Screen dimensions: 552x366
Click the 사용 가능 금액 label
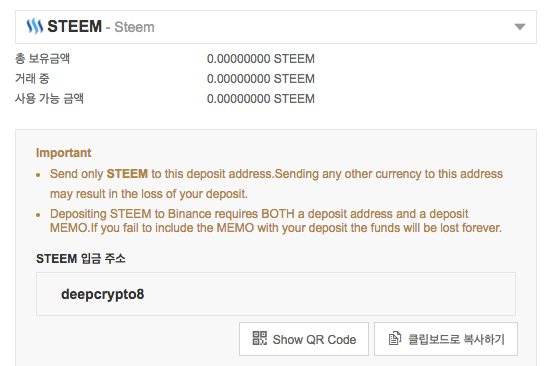pos(49,99)
